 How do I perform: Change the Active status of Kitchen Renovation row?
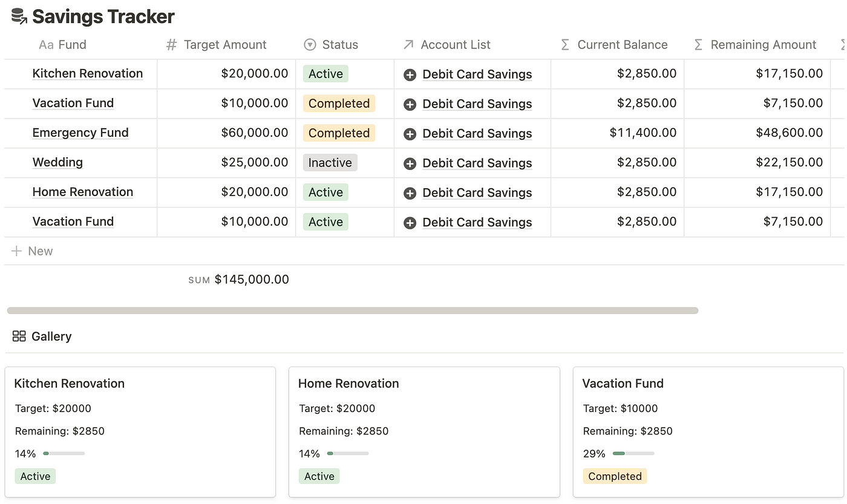[325, 74]
